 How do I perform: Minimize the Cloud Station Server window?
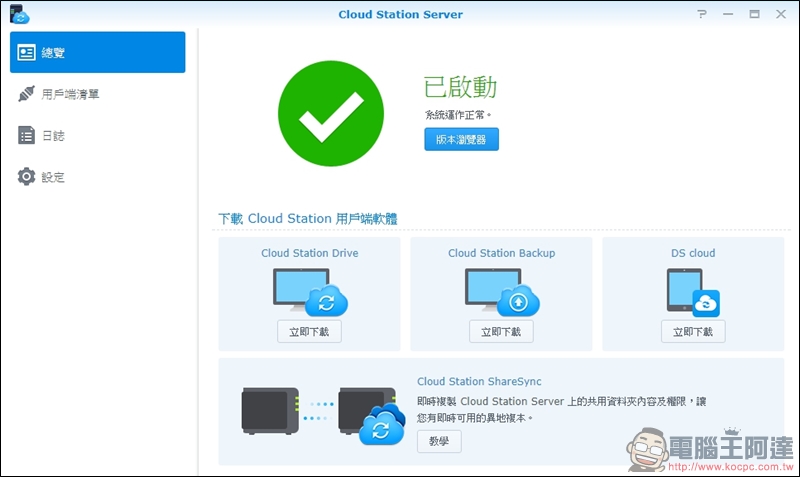coord(728,14)
